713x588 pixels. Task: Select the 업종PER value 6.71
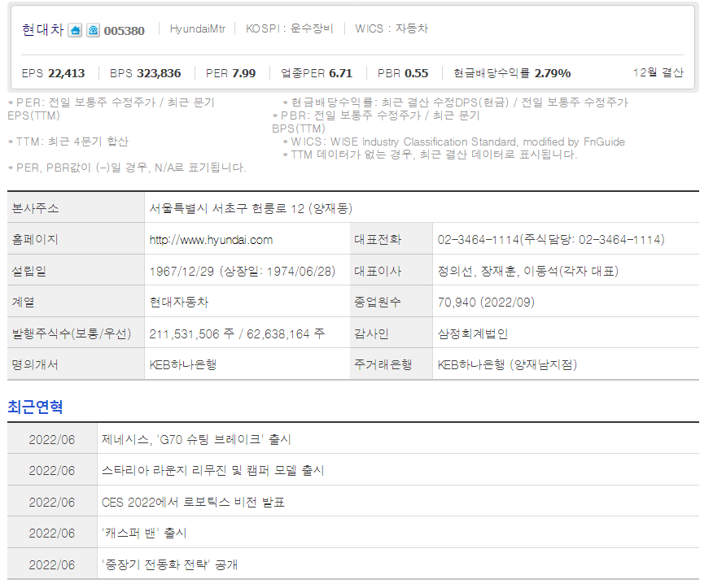(340, 73)
